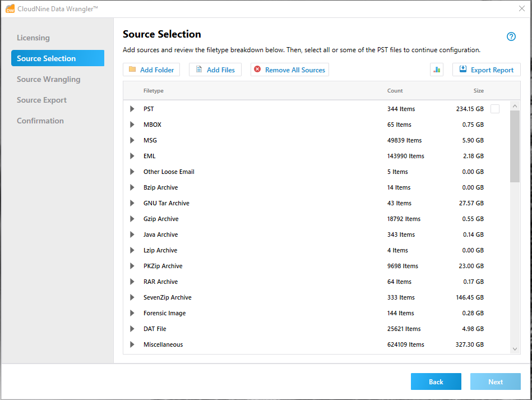Image resolution: width=532 pixels, height=400 pixels.
Task: Click the download icon on Export Report
Action: (463, 69)
